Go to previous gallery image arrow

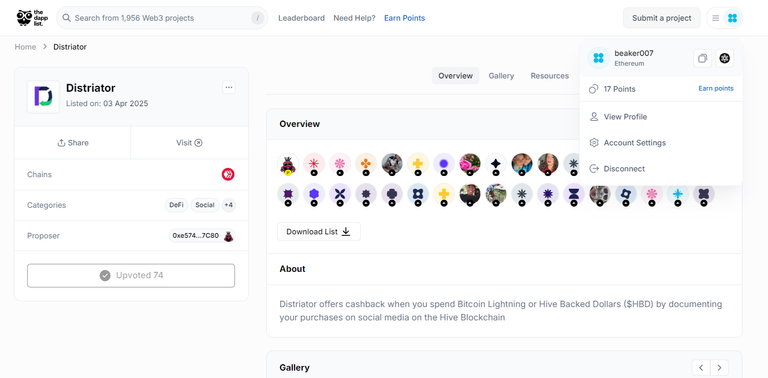pyautogui.click(x=701, y=368)
